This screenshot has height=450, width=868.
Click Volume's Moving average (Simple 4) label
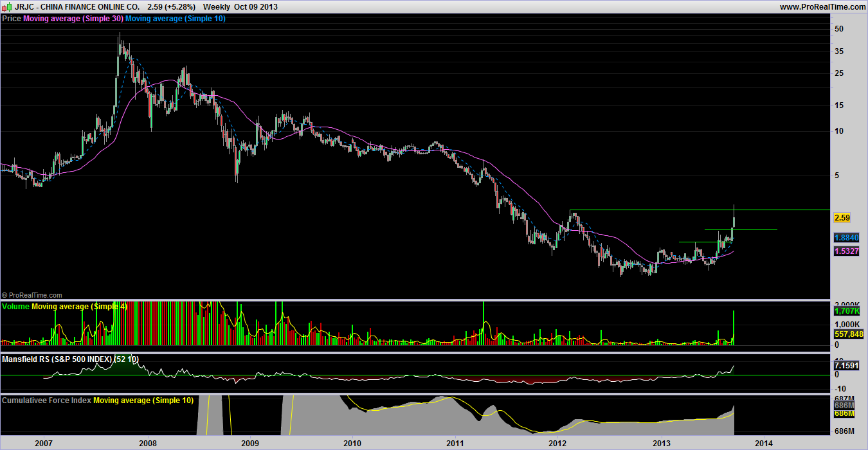(x=79, y=307)
